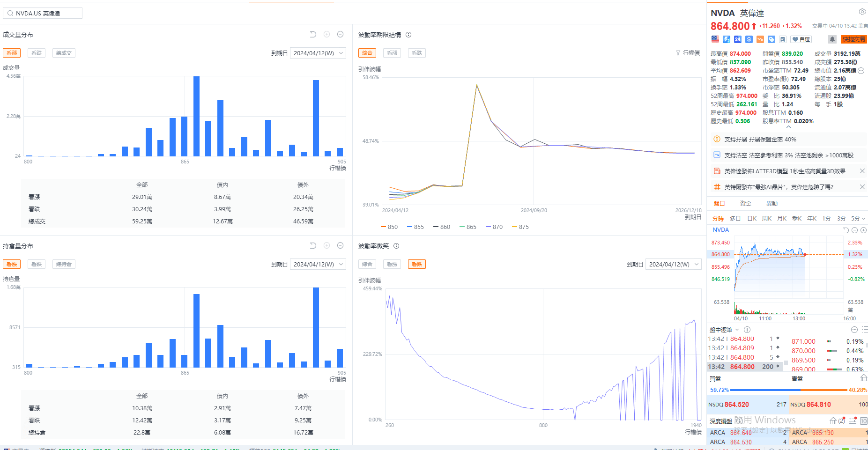Select the 日K chart tab
The width and height of the screenshot is (868, 450).
[752, 219]
